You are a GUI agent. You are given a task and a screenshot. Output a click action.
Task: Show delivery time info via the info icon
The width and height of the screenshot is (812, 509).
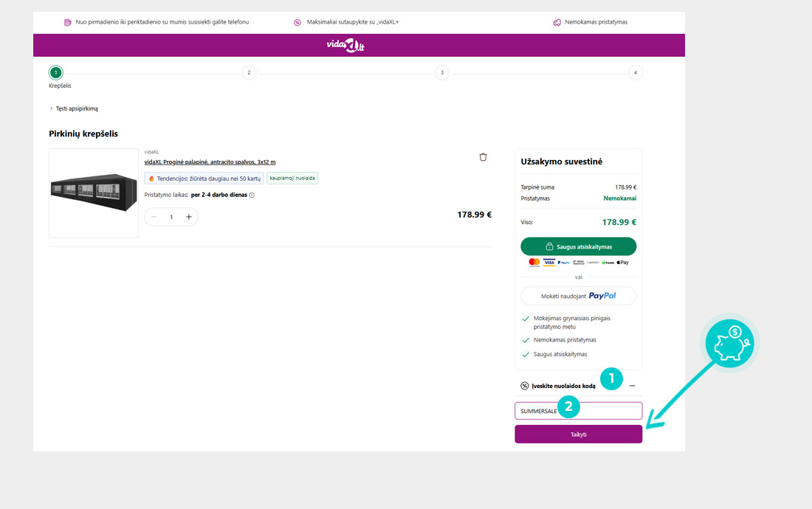252,195
